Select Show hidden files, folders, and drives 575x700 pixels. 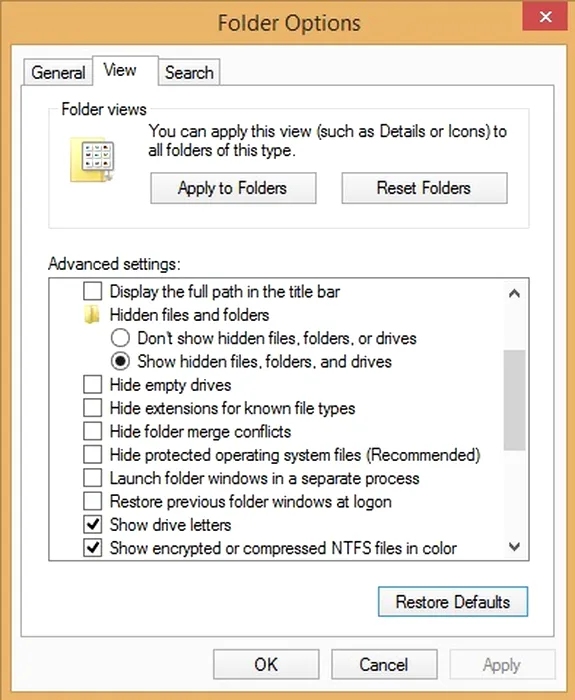[120, 361]
